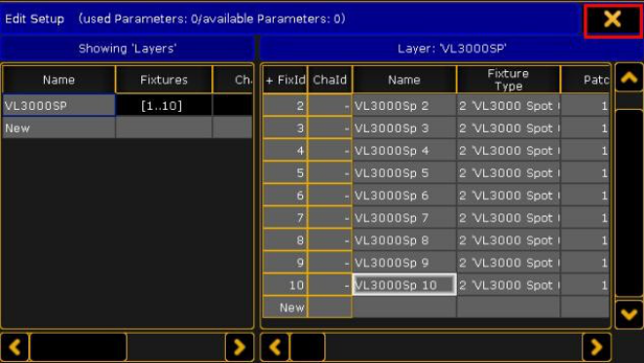Select FixId cell 9

click(285, 263)
